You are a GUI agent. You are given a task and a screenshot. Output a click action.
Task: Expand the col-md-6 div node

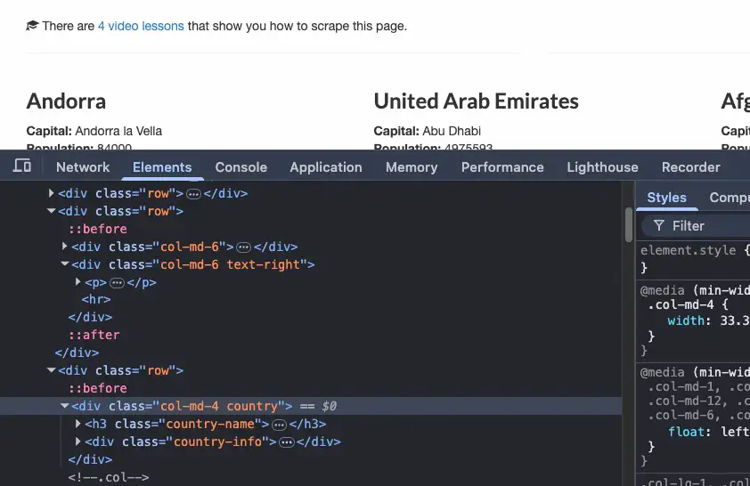point(65,247)
